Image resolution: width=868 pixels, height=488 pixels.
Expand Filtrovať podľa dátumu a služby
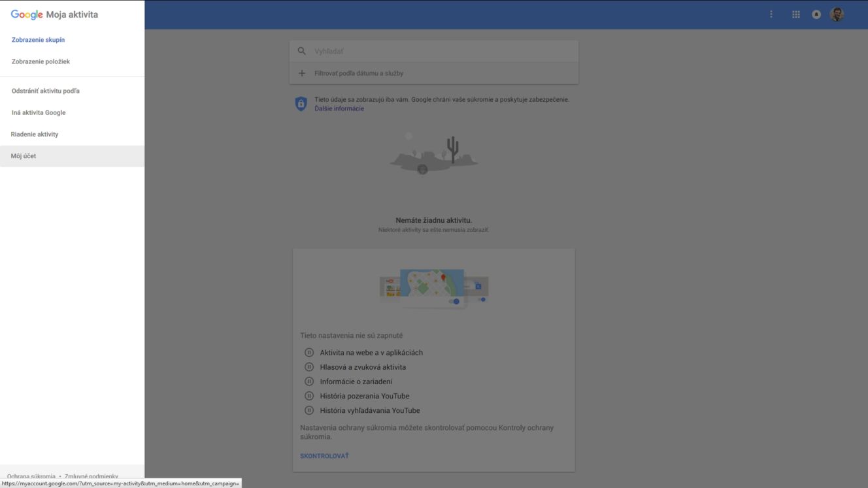pyautogui.click(x=434, y=73)
